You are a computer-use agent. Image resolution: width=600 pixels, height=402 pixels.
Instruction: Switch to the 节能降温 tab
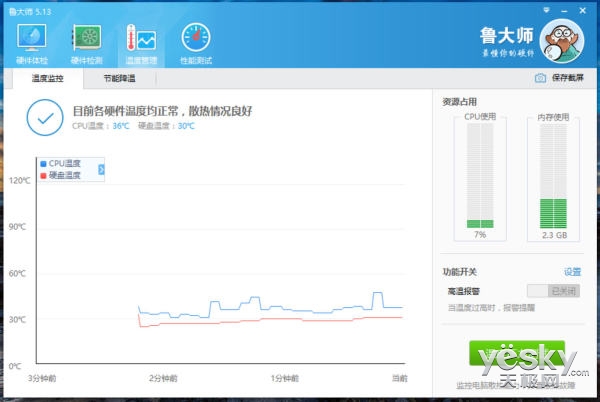pyautogui.click(x=119, y=78)
